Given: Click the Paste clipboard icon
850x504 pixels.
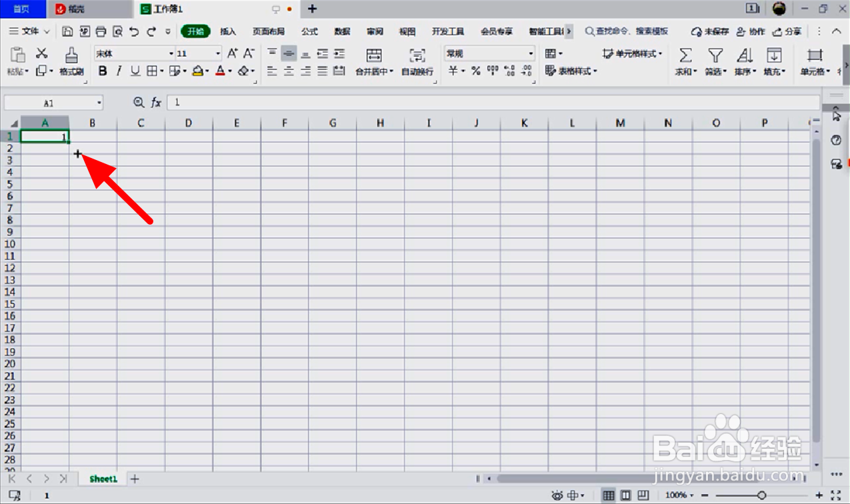Looking at the screenshot, I should coord(18,55).
